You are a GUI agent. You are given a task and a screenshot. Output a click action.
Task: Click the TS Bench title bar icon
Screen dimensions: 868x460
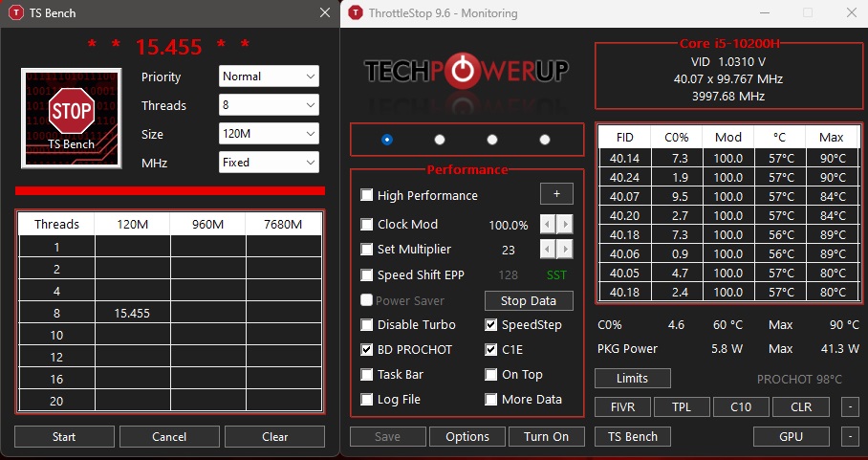tap(16, 12)
